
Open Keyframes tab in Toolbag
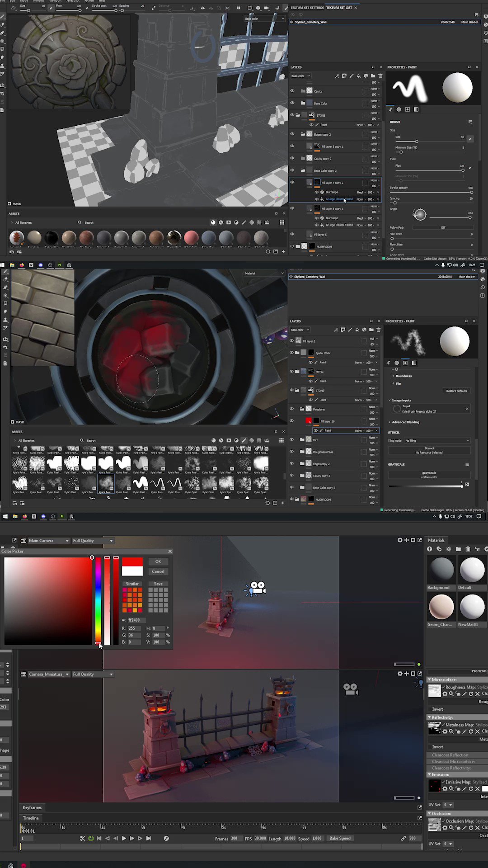click(32, 807)
